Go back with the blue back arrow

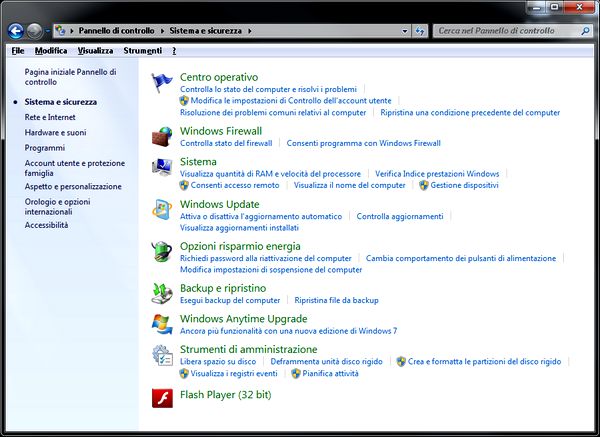pos(16,31)
